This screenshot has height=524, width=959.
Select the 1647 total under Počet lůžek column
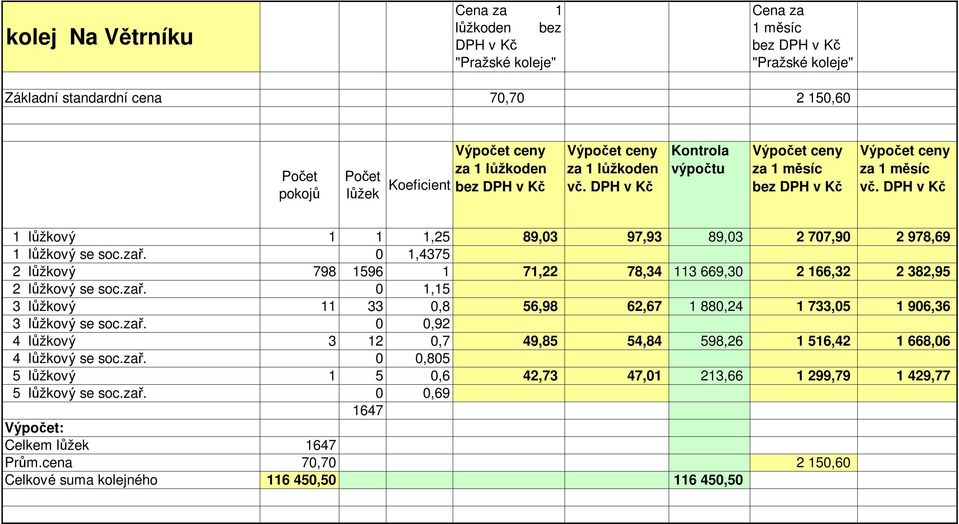coord(363,410)
